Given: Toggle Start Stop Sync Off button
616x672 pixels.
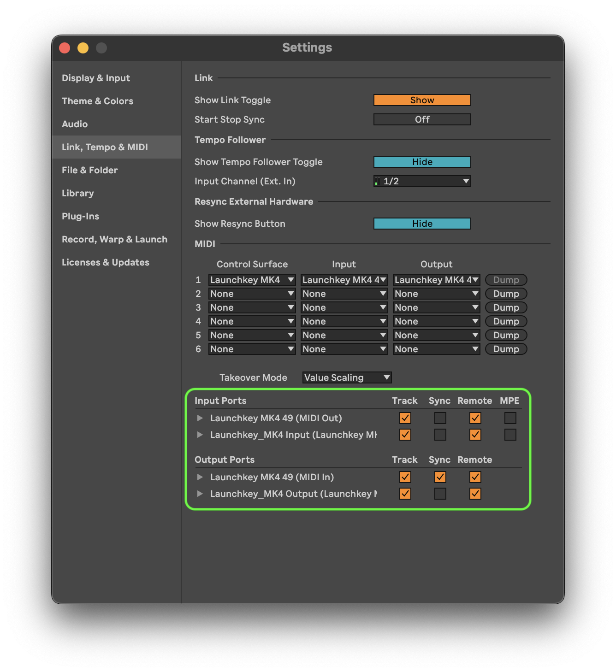Looking at the screenshot, I should [422, 119].
